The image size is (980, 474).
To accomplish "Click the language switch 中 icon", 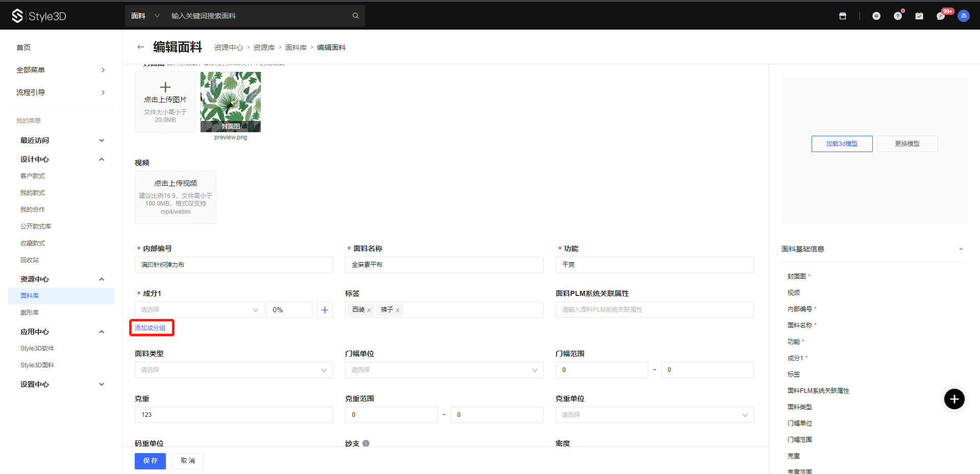I will point(876,16).
